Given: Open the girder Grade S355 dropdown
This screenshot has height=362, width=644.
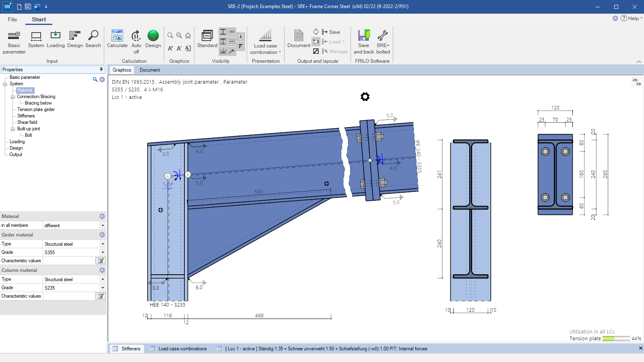Looking at the screenshot, I should click(103, 253).
